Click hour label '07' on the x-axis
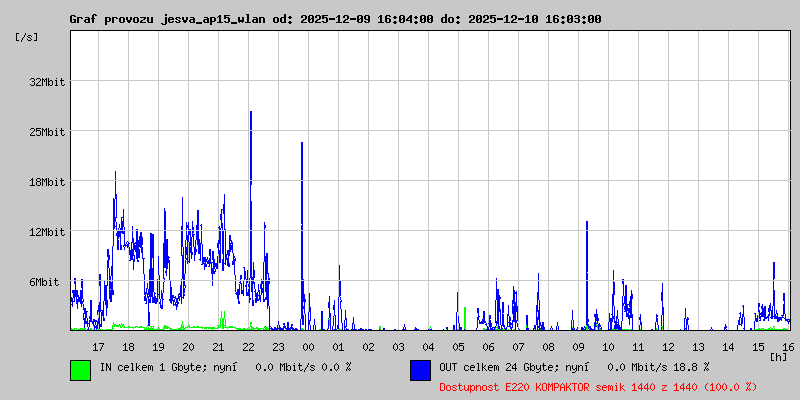The image size is (800, 400). [518, 347]
